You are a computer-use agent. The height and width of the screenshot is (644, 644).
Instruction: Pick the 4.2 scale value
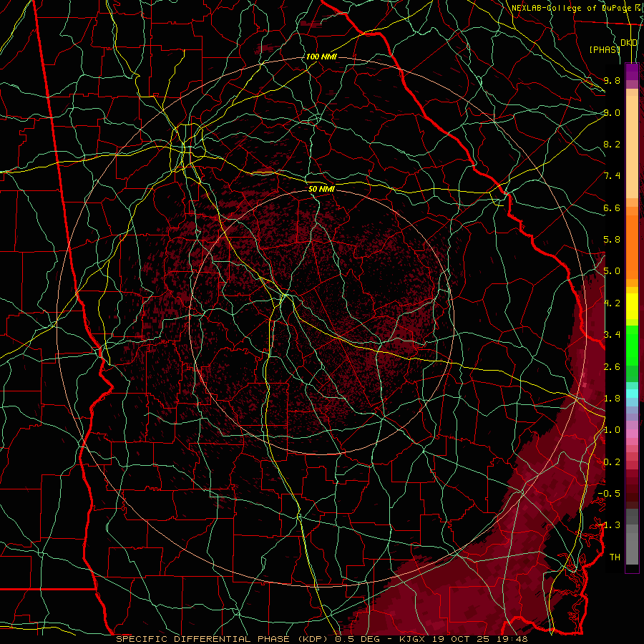click(x=612, y=303)
